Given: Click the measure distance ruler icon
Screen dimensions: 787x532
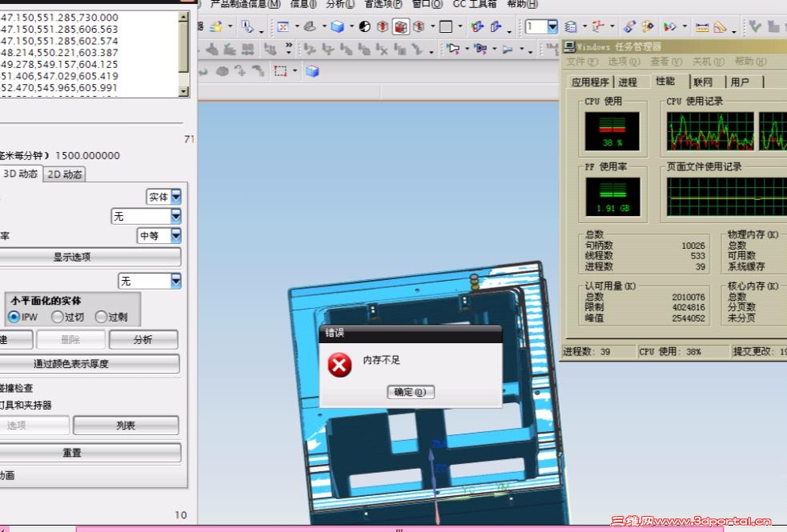Looking at the screenshot, I should [702, 27].
